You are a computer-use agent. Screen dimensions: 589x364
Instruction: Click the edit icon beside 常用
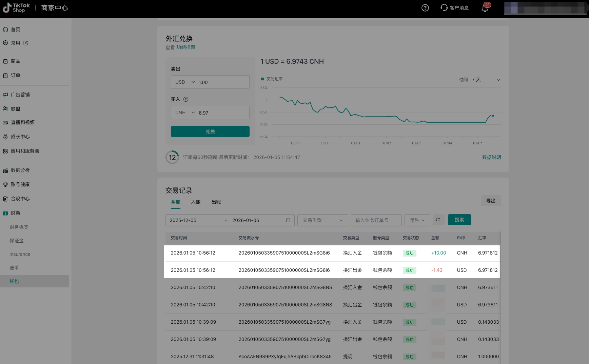coord(26,43)
